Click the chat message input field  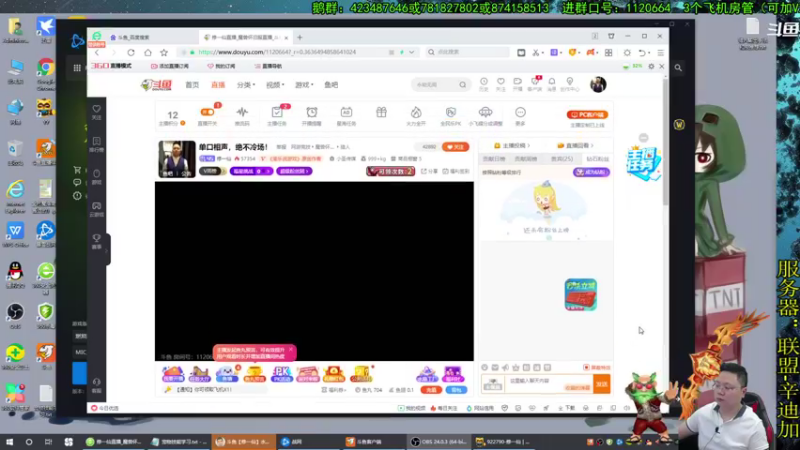(x=549, y=384)
